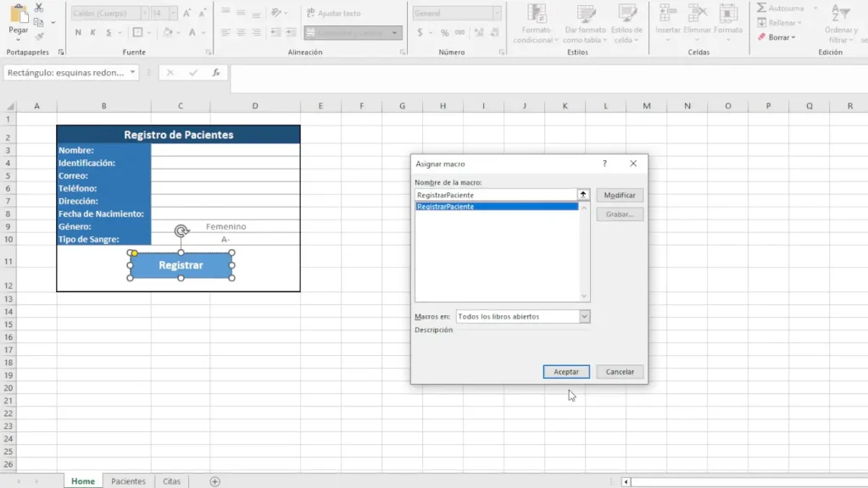The image size is (868, 488).
Task: Expand the Name Box dropdown arrow
Action: [x=132, y=73]
